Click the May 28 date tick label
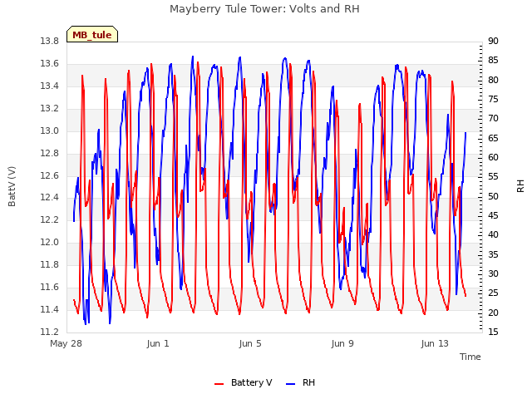Screen dimensions: 532x399 pyautogui.click(x=66, y=343)
